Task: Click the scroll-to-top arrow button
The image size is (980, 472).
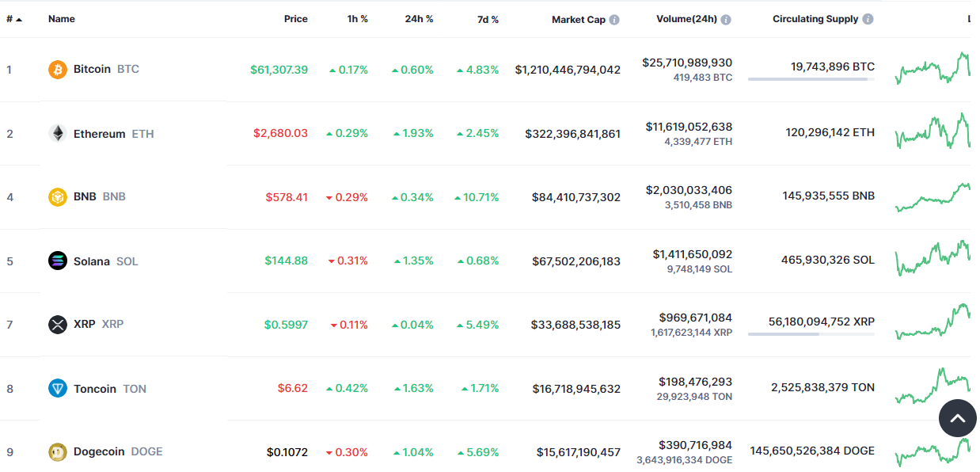Action: pos(958,419)
